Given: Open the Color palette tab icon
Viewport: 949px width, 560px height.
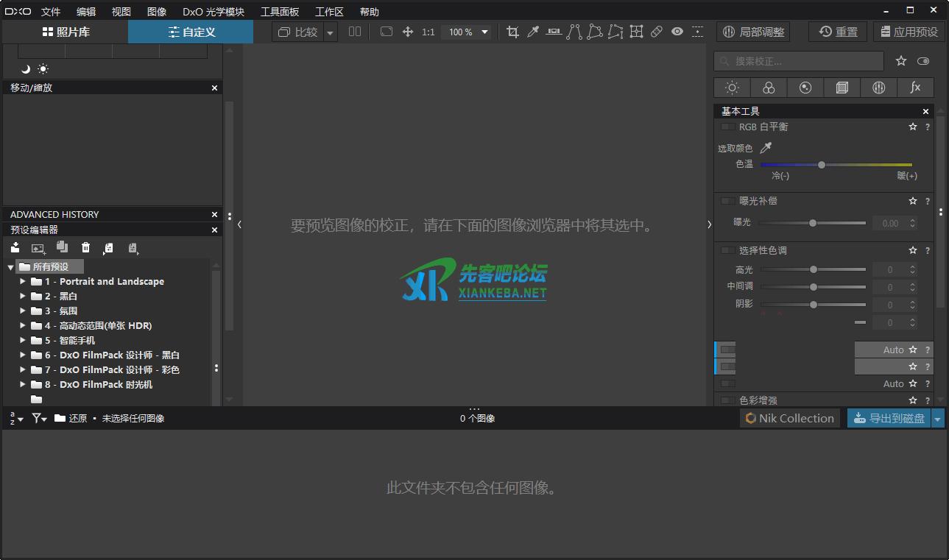Looking at the screenshot, I should (x=769, y=88).
